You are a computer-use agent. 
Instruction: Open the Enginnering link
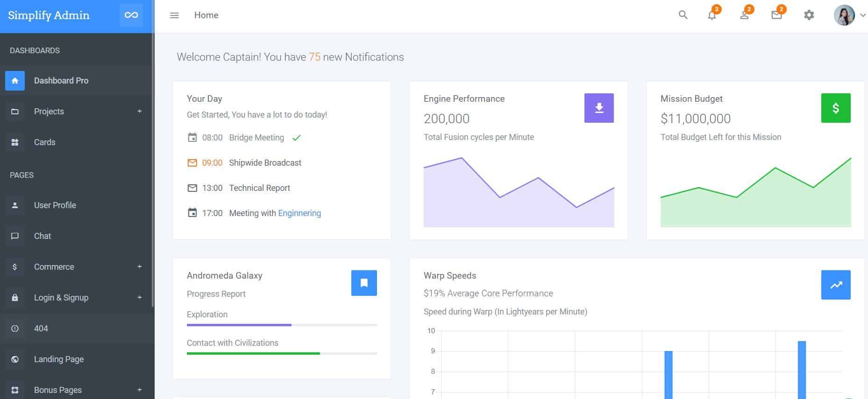coord(299,213)
